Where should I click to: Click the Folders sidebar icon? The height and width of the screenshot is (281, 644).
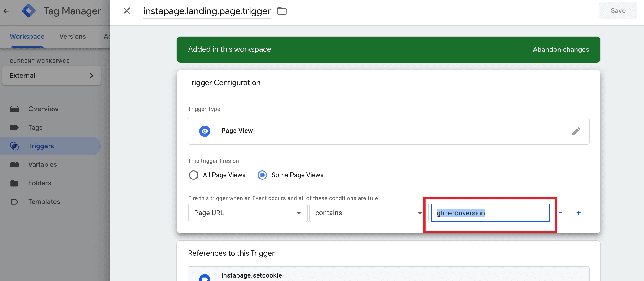tap(14, 183)
